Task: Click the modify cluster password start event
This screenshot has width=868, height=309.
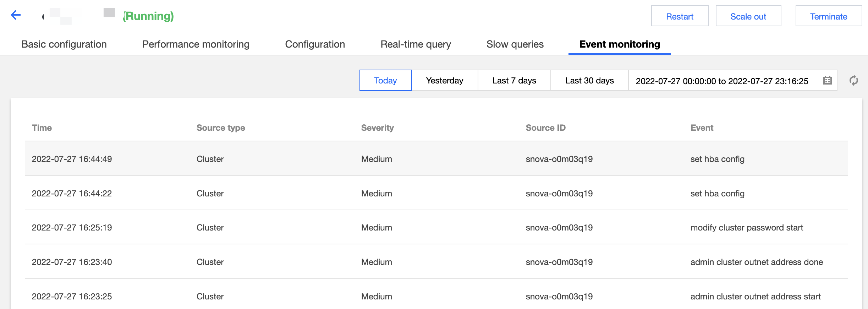Action: (x=746, y=228)
